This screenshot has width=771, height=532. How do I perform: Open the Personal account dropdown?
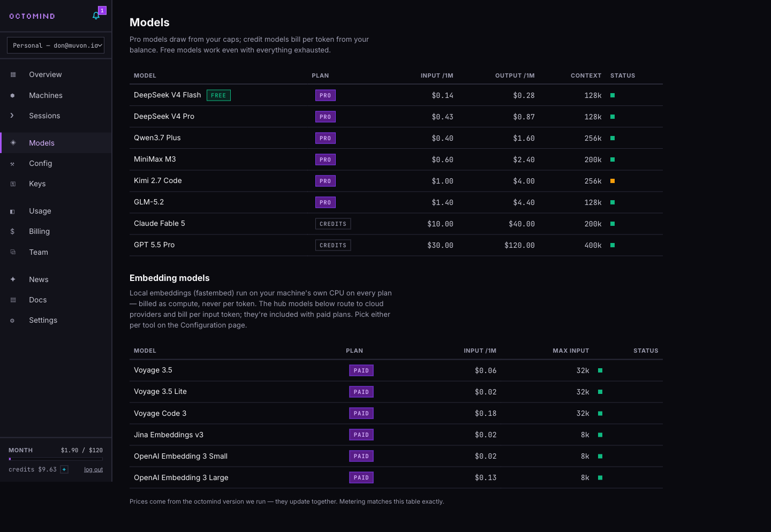click(56, 45)
